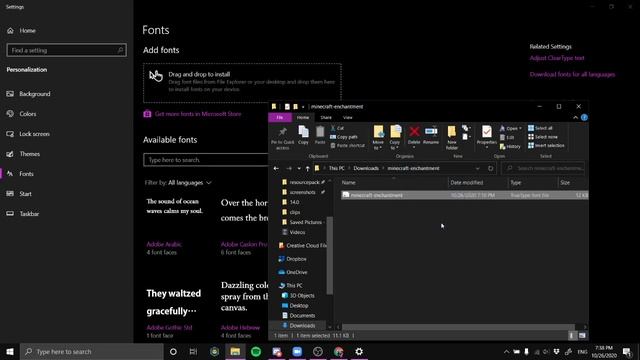This screenshot has width=640, height=360.
Task: Switch to the Share ribbon tab
Action: pyautogui.click(x=326, y=118)
